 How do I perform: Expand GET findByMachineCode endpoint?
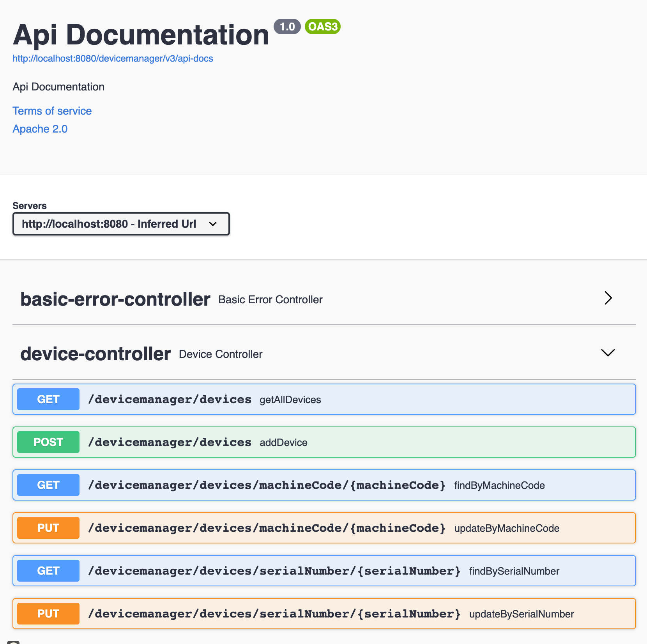pyautogui.click(x=324, y=485)
